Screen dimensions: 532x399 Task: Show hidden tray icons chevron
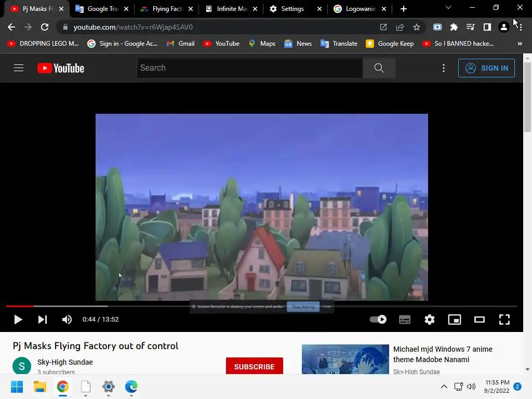point(444,387)
